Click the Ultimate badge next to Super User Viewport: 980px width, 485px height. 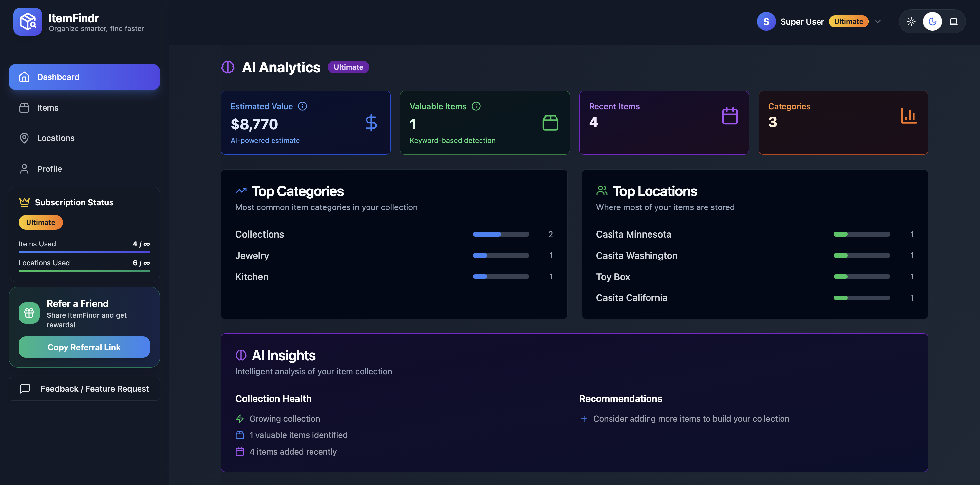[848, 22]
